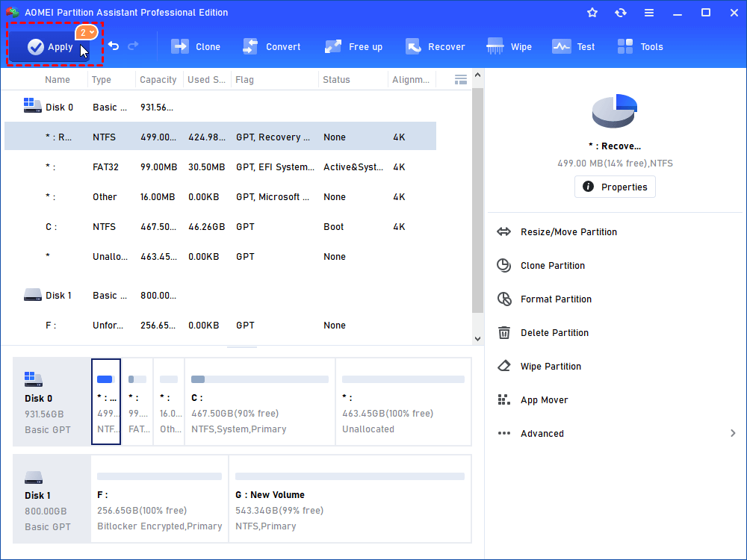Open the Convert toolbar menu
This screenshot has width=747, height=560.
click(x=272, y=47)
